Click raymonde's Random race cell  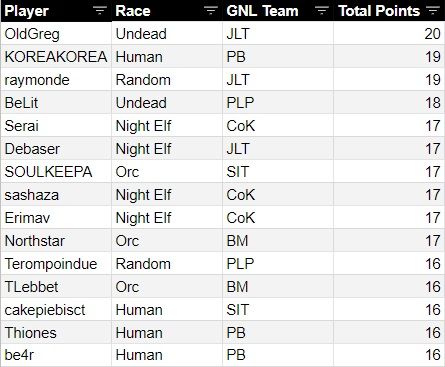pyautogui.click(x=167, y=80)
